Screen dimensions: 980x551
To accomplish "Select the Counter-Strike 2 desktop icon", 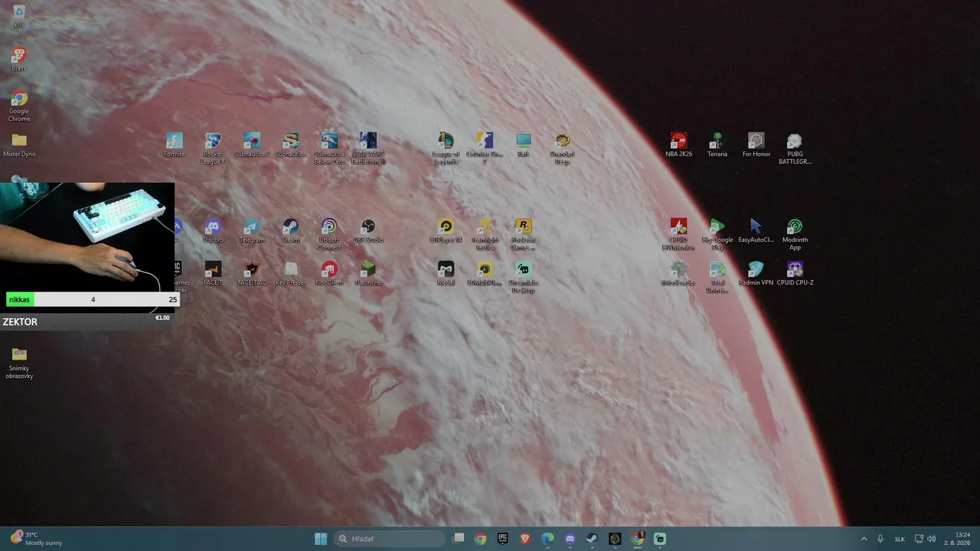I will coord(485,148).
